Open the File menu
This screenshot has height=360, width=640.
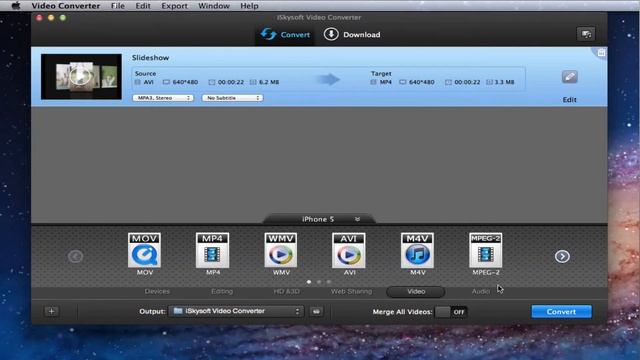[x=118, y=6]
